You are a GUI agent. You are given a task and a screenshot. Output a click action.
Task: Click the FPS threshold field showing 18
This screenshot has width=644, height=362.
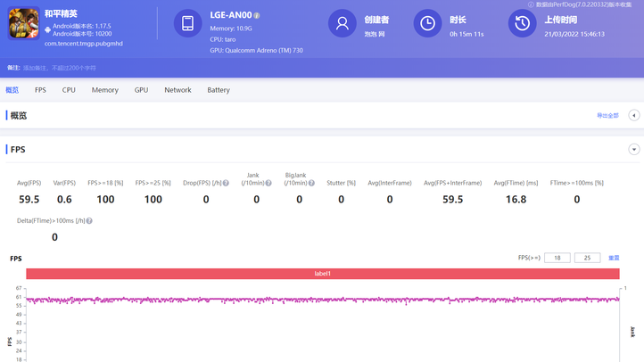557,258
